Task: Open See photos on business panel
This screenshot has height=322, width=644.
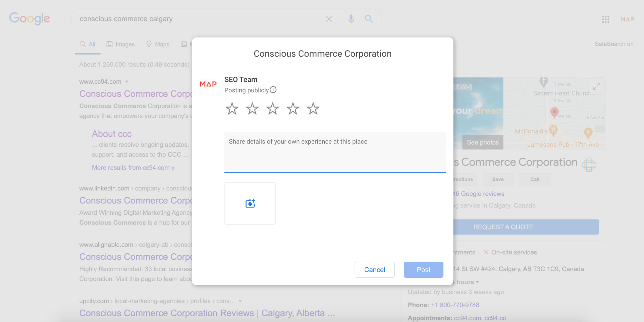Action: pyautogui.click(x=483, y=142)
